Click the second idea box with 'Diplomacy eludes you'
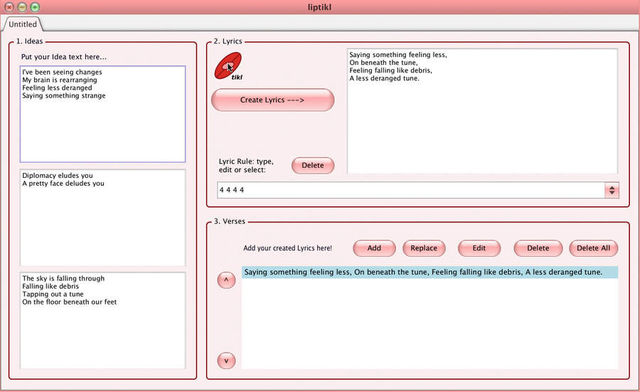The height and width of the screenshot is (392, 640). click(103, 218)
